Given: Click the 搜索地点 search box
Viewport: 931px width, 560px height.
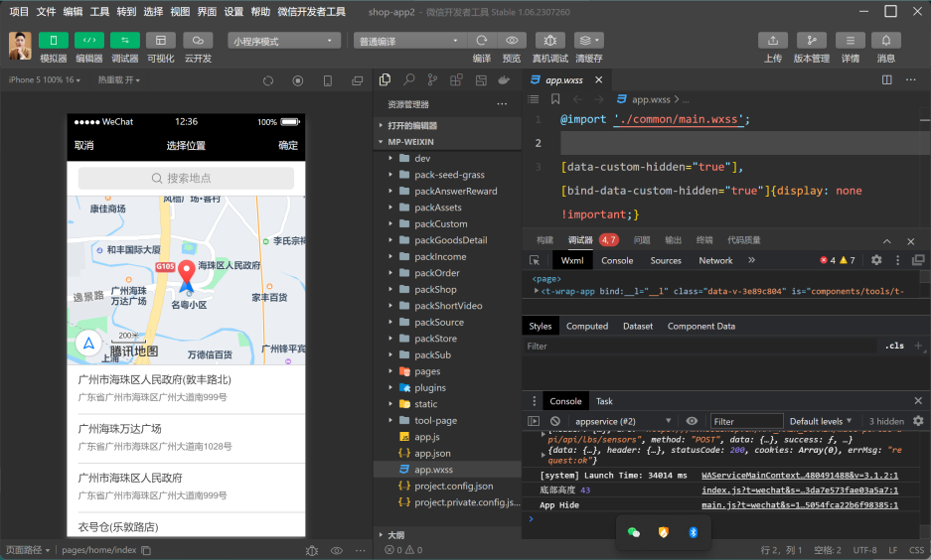Looking at the screenshot, I should (x=186, y=178).
